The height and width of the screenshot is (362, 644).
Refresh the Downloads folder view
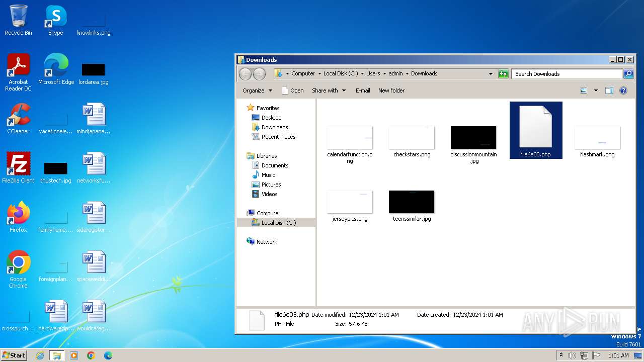coord(503,74)
